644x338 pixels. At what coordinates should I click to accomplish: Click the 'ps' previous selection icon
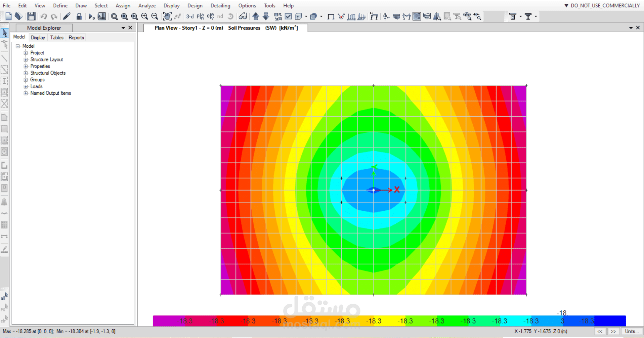pyautogui.click(x=4, y=308)
